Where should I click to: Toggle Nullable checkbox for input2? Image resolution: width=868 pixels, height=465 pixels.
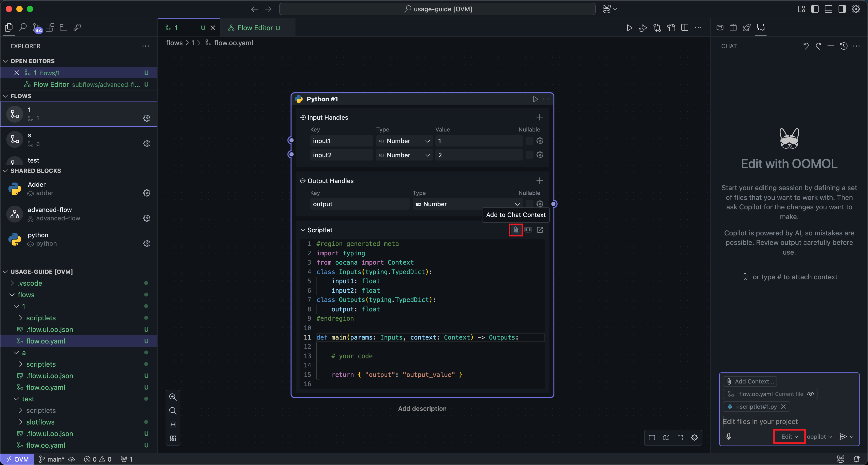coord(529,155)
